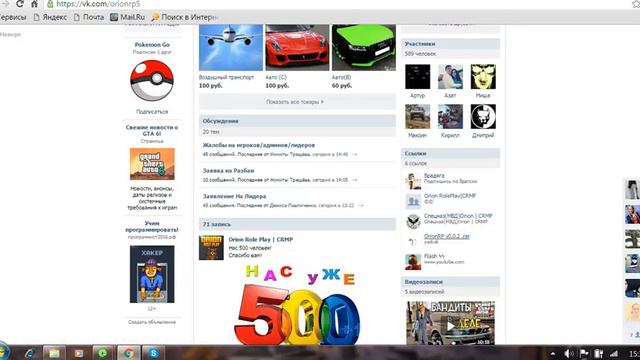Open member Артур avatar
The height and width of the screenshot is (360, 640).
418,76
